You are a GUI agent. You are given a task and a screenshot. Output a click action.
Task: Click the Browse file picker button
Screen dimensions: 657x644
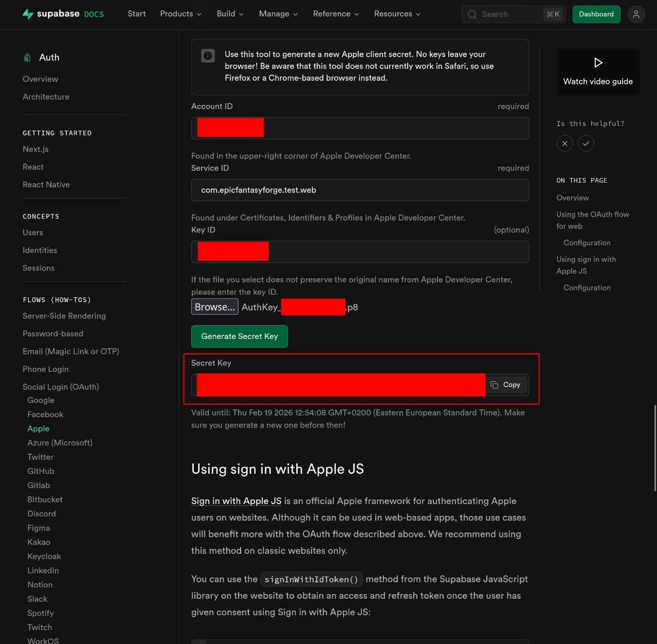[x=214, y=307]
